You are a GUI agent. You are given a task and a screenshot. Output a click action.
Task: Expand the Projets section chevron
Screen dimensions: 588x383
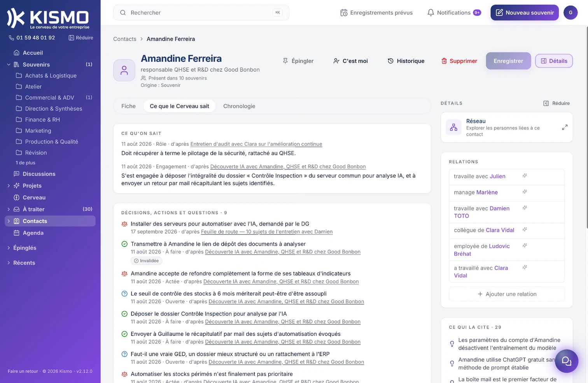click(x=9, y=186)
